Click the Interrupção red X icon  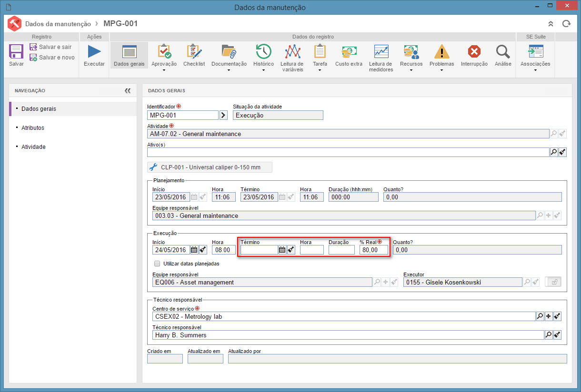[x=474, y=51]
